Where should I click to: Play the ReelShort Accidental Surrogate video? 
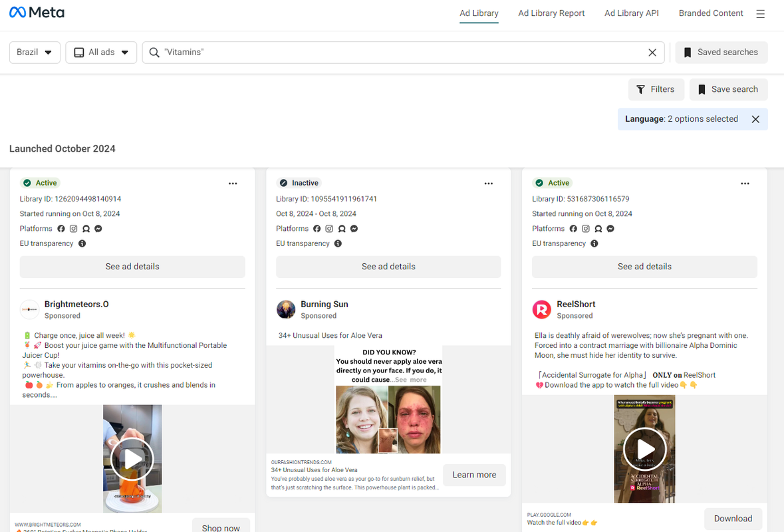point(644,449)
